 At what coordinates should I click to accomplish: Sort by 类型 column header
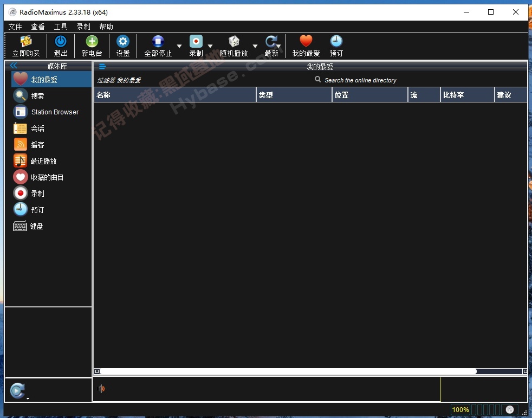point(294,95)
